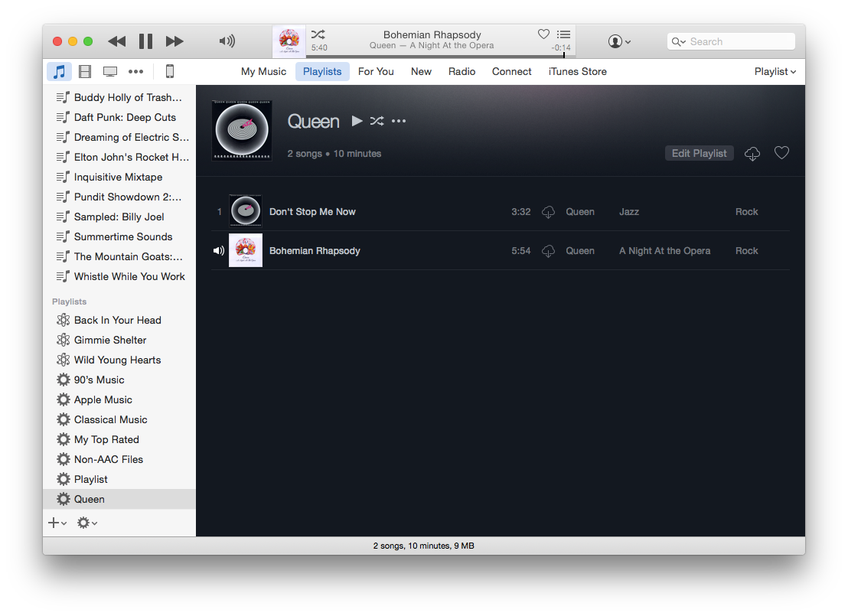
Task: Download Don't Stop Me Now via cloud icon
Action: pos(548,212)
